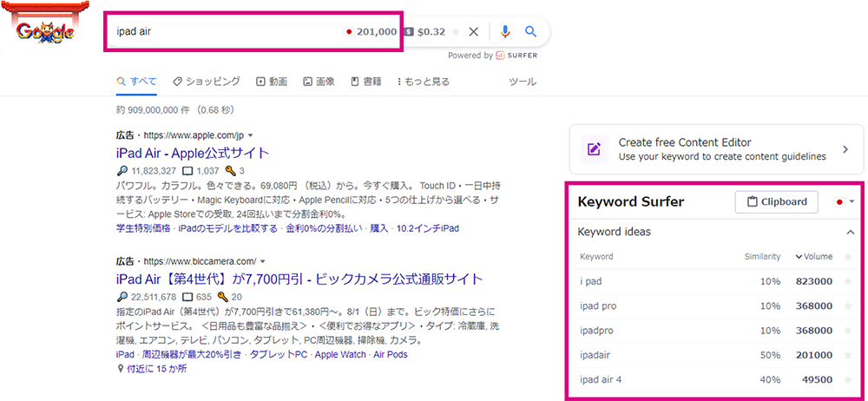Clear the search box with X icon
This screenshot has height=401, width=868.
[x=473, y=31]
